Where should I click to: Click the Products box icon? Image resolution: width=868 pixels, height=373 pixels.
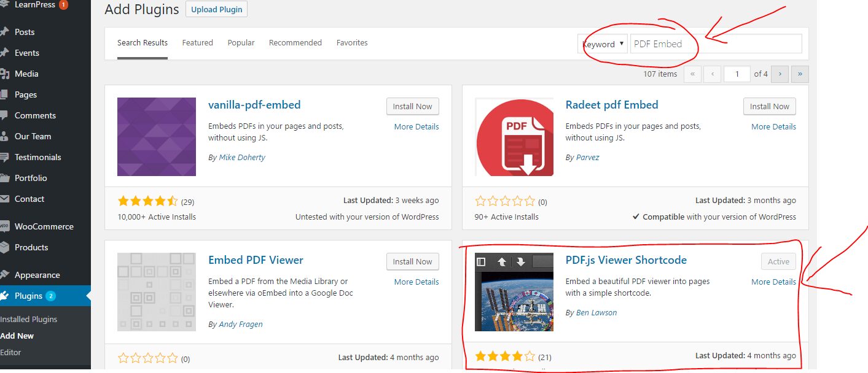(4, 247)
